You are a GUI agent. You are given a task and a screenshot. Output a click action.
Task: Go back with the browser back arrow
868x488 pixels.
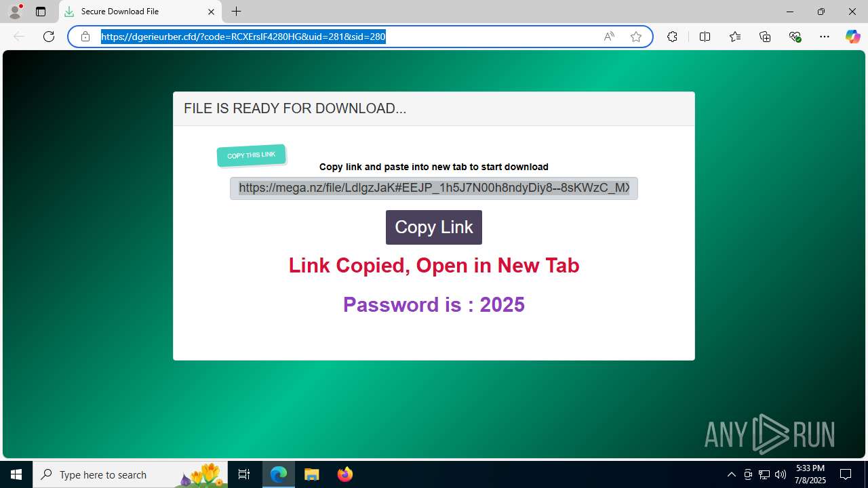[x=19, y=37]
